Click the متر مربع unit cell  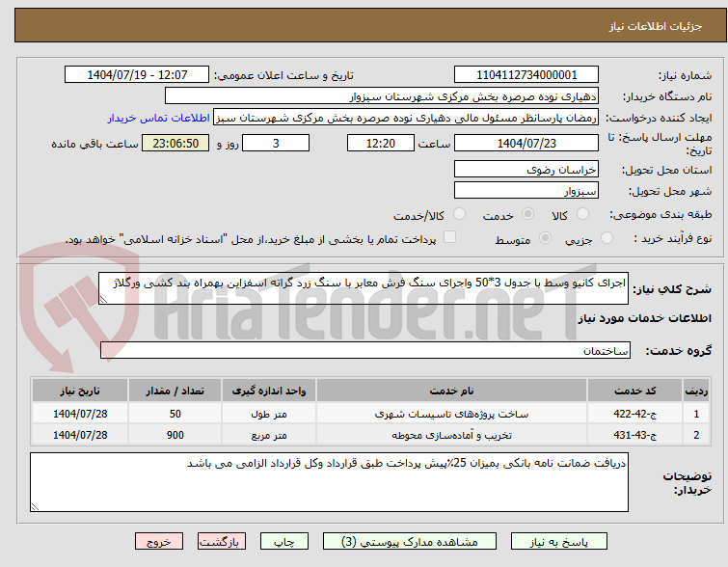[269, 435]
